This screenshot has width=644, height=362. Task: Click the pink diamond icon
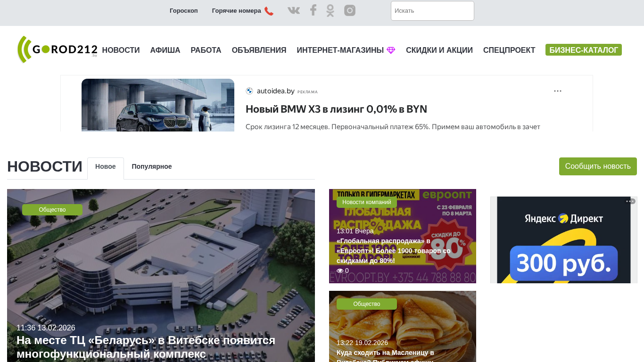pos(391,50)
